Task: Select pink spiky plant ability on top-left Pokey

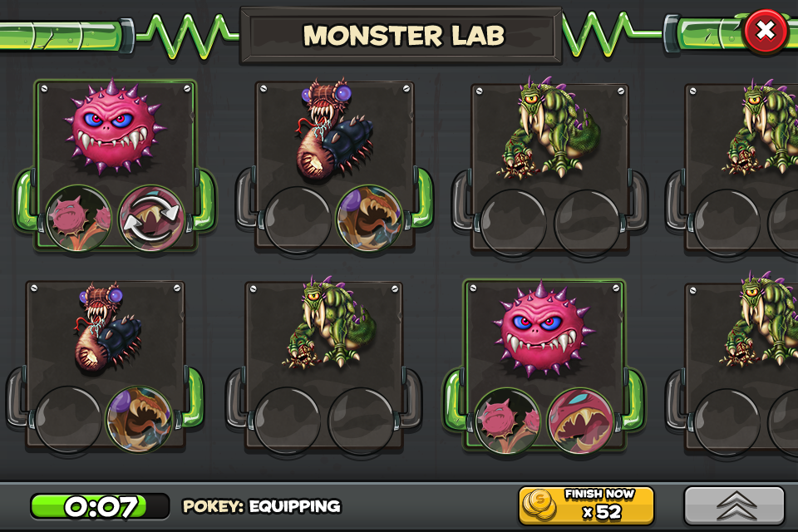Action: pos(78,218)
